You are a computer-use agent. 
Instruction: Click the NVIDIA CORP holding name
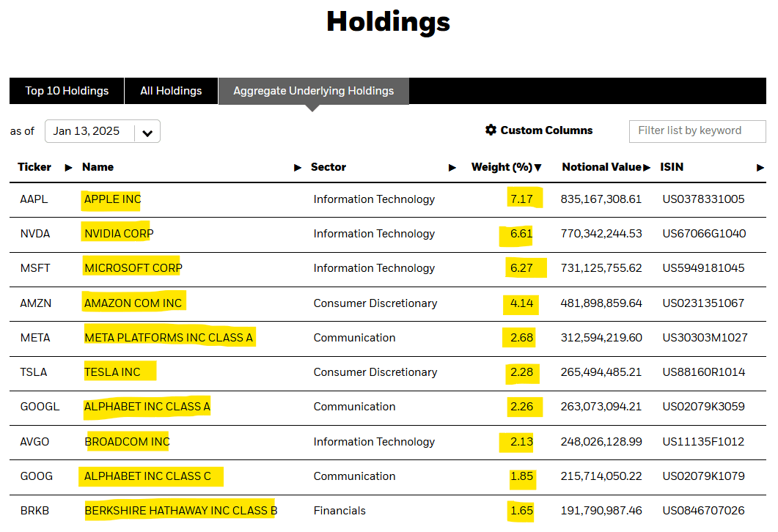[x=119, y=234]
